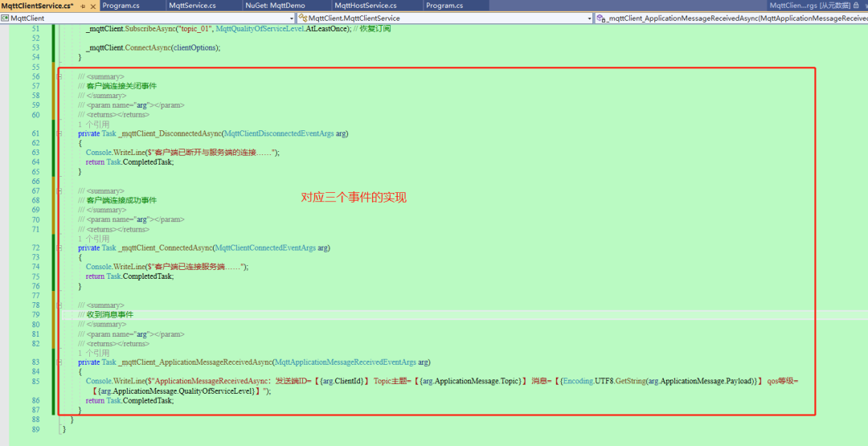This screenshot has width=868, height=446.
Task: Close the MqttClientService.cs tab
Action: click(x=92, y=5)
